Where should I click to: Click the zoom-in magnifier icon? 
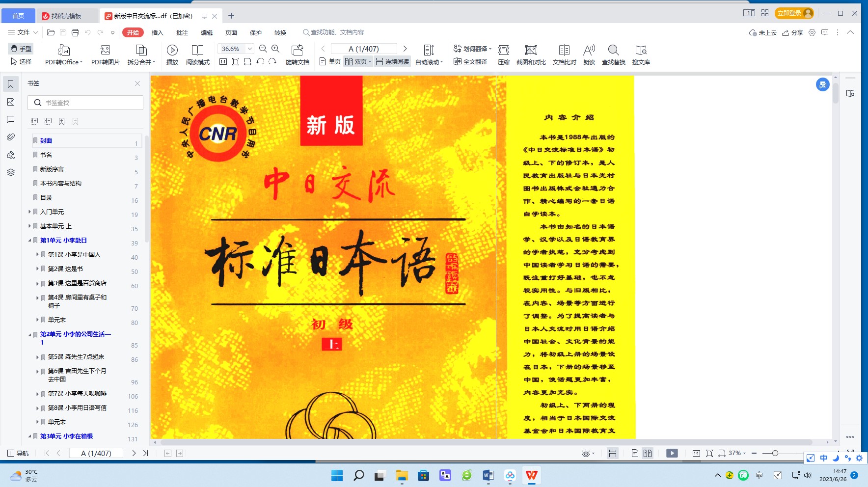tap(275, 49)
